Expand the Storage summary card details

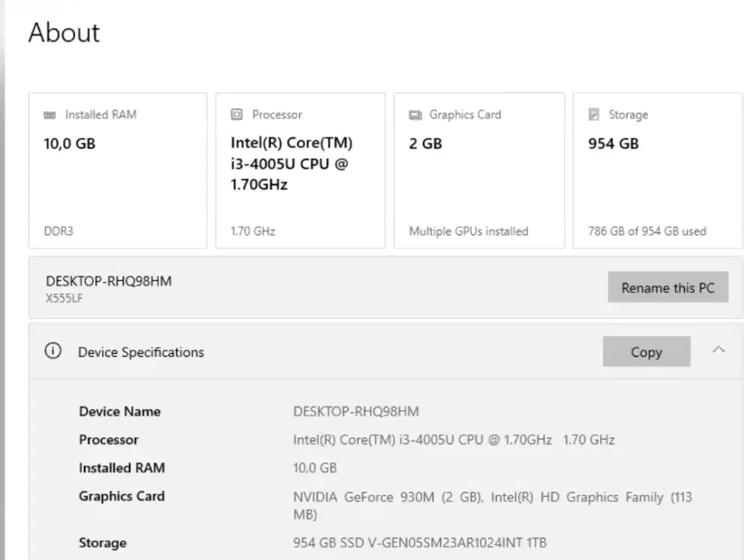[x=658, y=170]
